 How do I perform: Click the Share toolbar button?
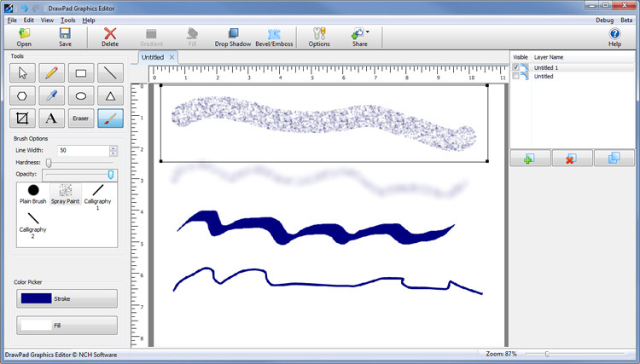coord(358,38)
